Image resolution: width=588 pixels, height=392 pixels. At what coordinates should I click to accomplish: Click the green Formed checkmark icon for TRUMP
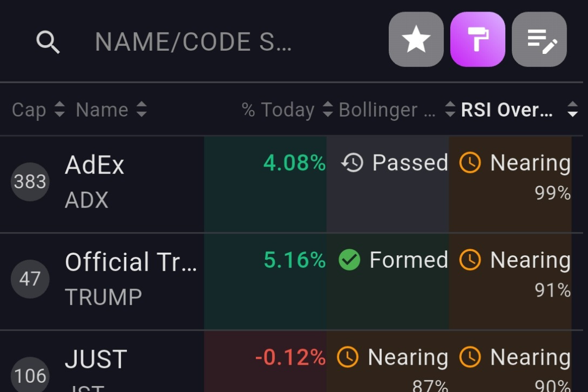coord(350,260)
